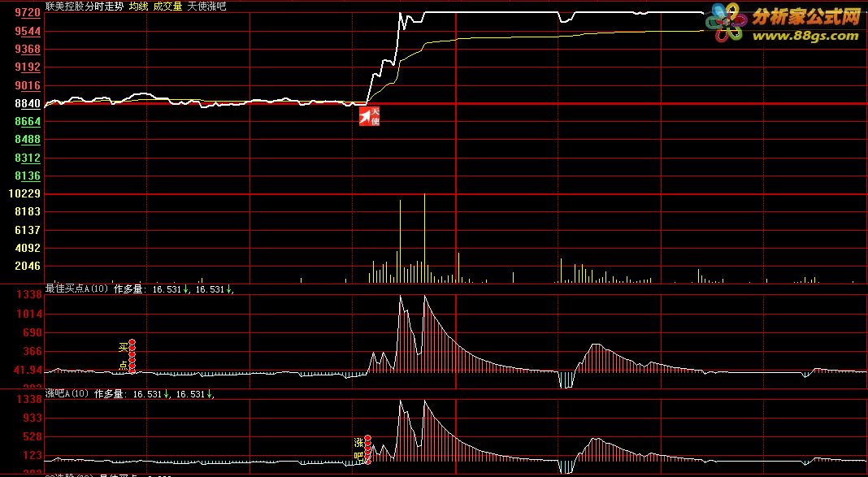The height and width of the screenshot is (477, 868).
Task: Click the 1014 indicator axis label
Action: (x=27, y=314)
